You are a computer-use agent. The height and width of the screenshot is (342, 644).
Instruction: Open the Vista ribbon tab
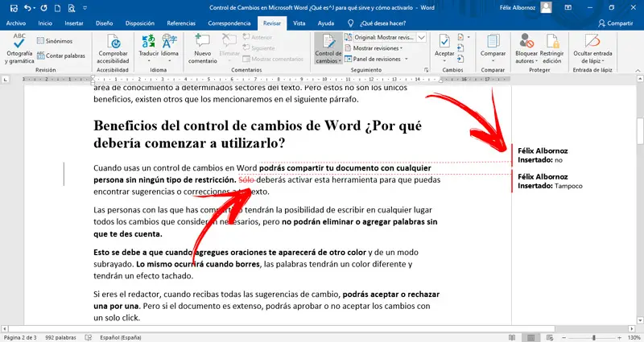[299, 23]
